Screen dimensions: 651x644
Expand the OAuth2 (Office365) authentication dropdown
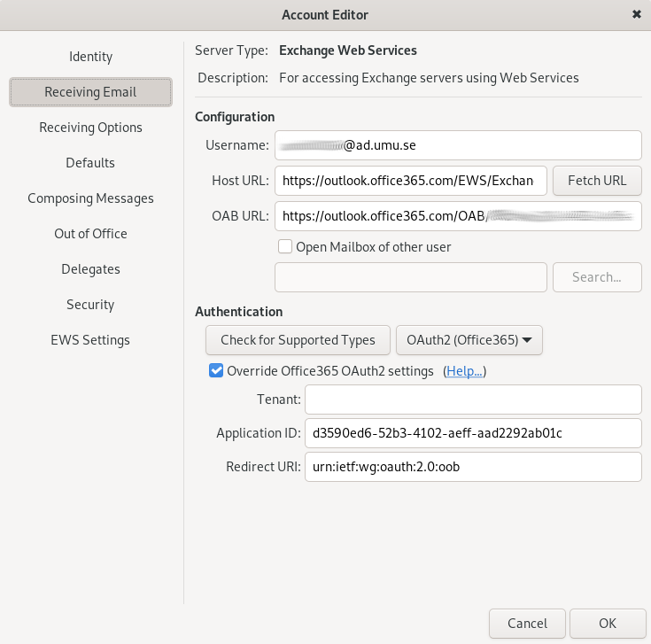coord(469,340)
